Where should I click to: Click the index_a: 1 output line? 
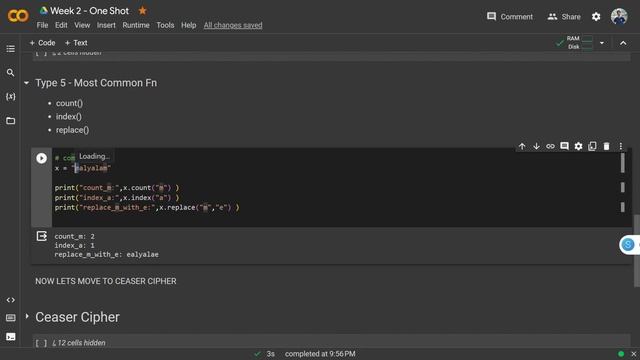tap(75, 245)
